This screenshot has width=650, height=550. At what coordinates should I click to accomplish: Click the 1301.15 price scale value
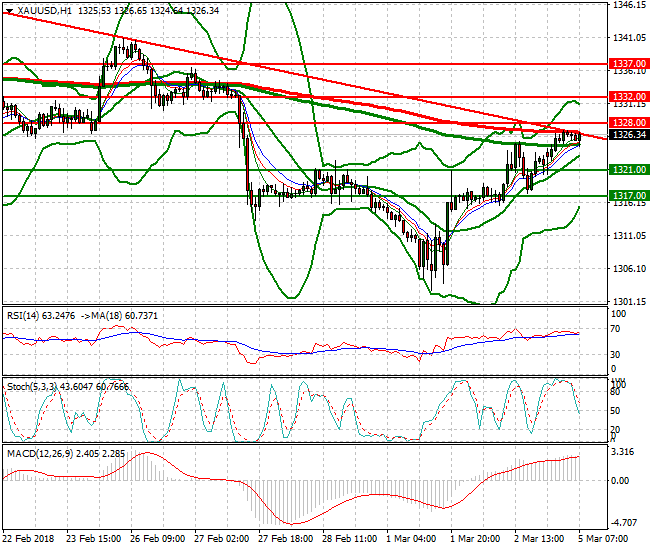point(629,301)
